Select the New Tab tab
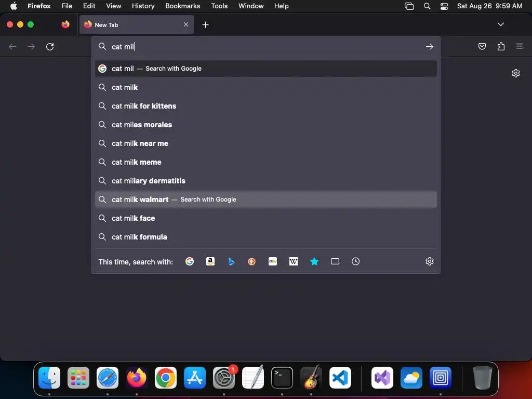 (x=137, y=24)
